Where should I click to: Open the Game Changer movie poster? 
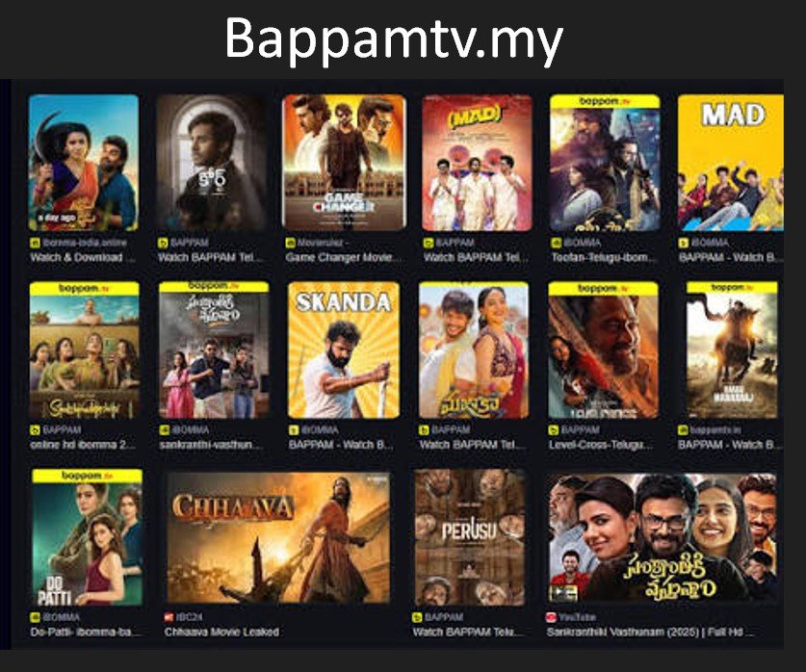[x=344, y=163]
